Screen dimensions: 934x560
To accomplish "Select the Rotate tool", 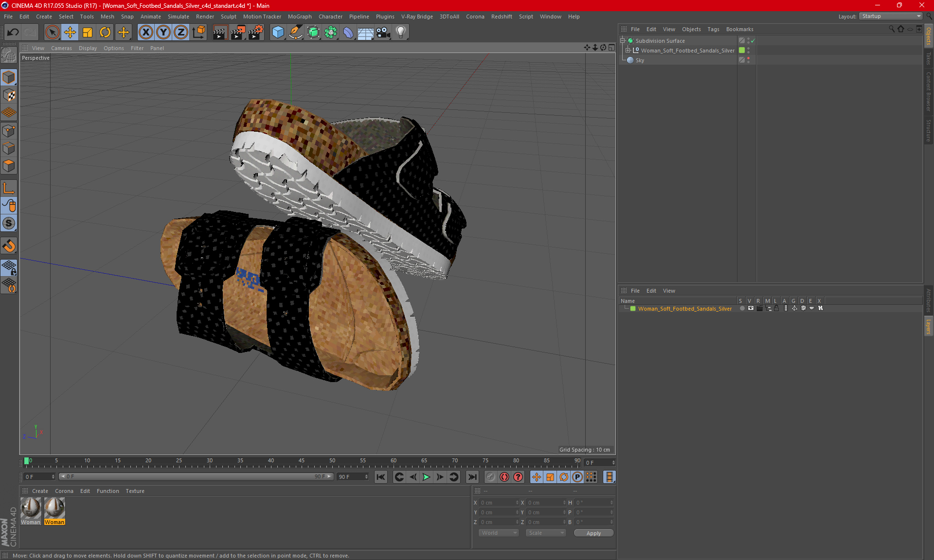I will 105,32.
